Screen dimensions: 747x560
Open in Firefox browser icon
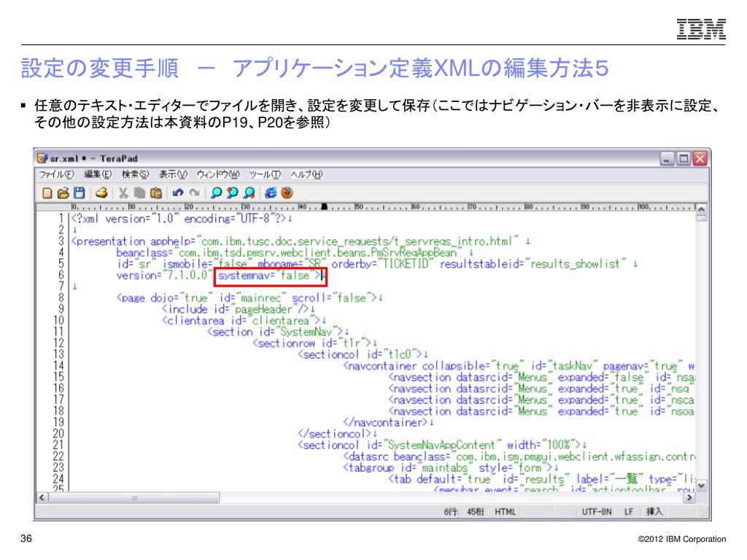(287, 192)
